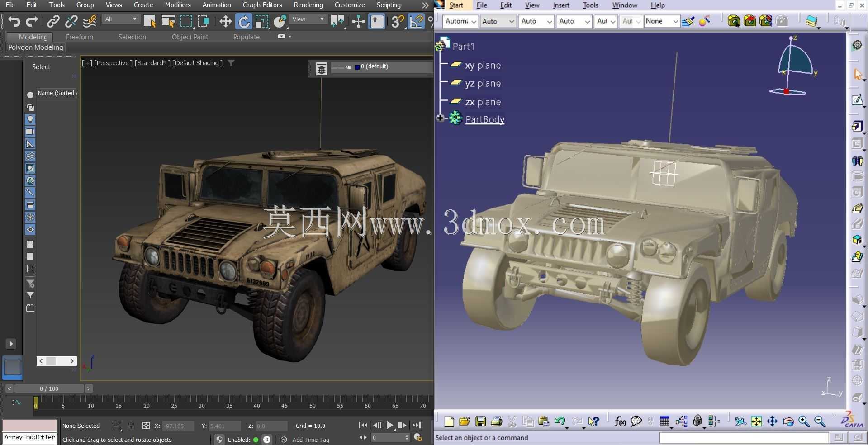Click the CATIA Print icon
Viewport: 868px width, 445px height.
(x=496, y=421)
